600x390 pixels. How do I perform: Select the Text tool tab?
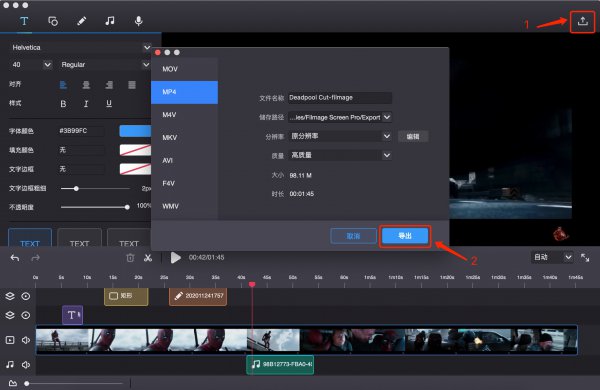[x=24, y=21]
